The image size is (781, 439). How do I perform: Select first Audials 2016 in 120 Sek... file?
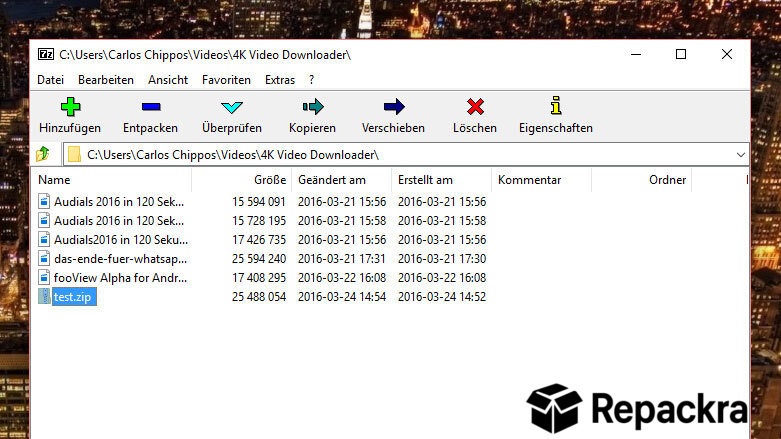(119, 202)
